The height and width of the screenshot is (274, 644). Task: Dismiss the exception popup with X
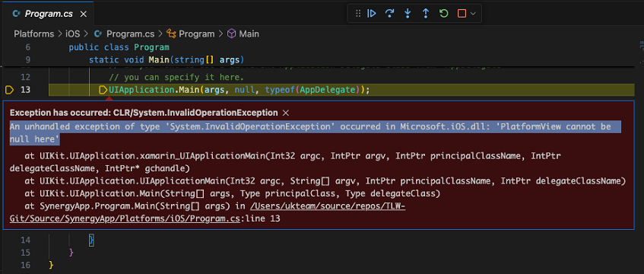pos(287,113)
